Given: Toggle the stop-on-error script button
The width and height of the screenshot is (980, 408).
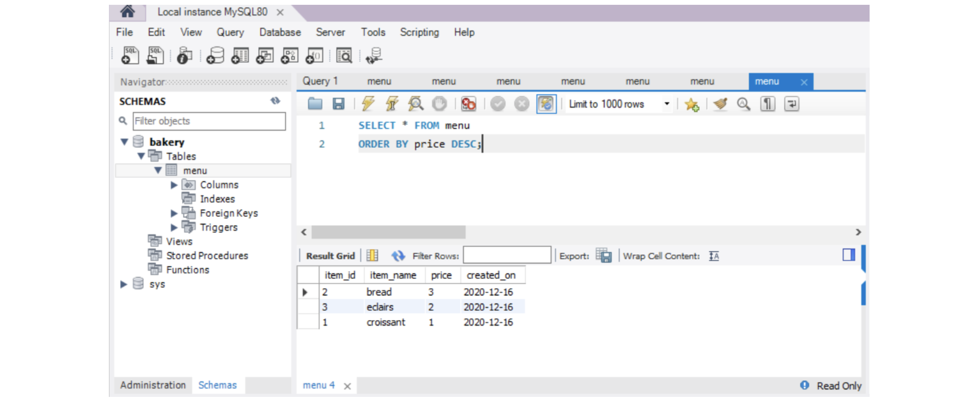Looking at the screenshot, I should 468,103.
